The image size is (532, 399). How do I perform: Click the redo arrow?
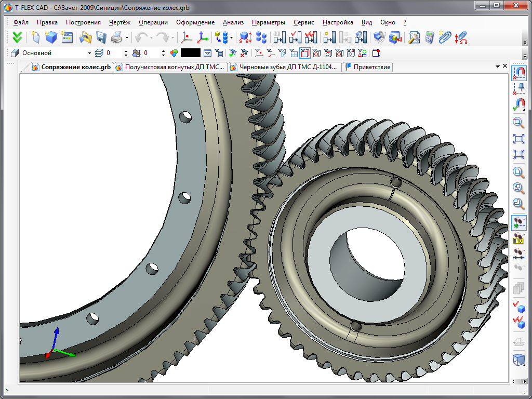coord(163,37)
